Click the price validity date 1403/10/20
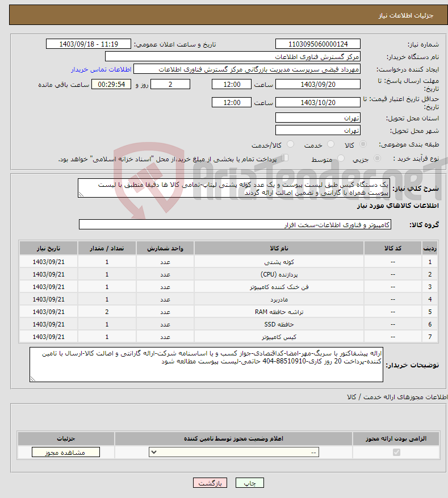448x498 pixels. [x=318, y=102]
